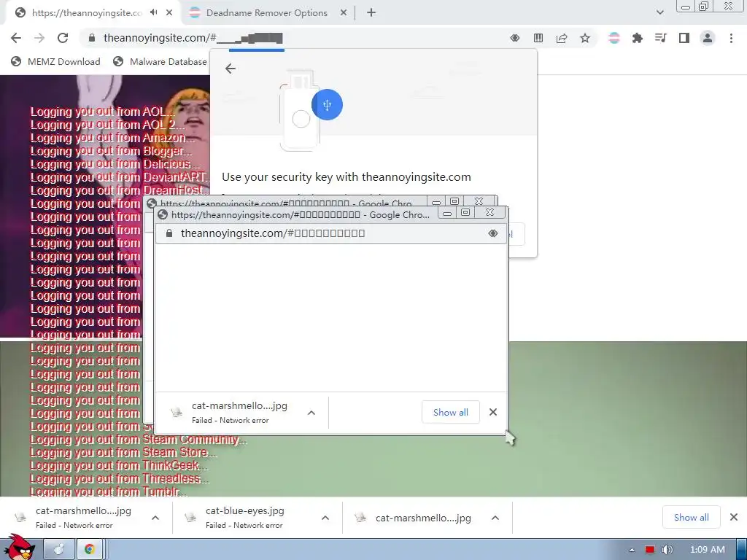Switch to Deadname Remover Options tab

[266, 13]
